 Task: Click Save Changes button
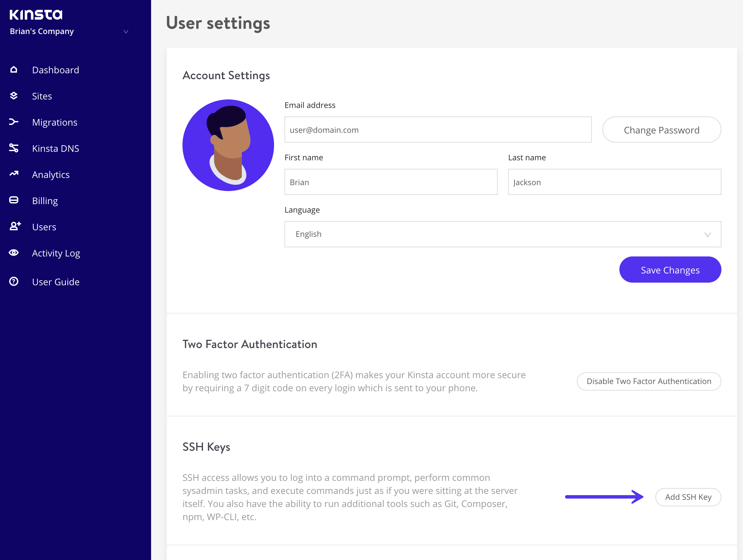tap(670, 270)
